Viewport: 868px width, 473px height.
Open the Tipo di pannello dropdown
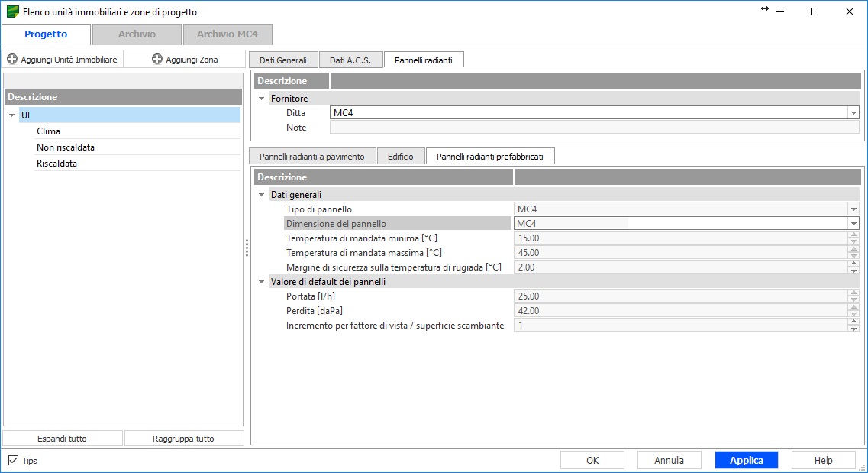[x=853, y=209]
